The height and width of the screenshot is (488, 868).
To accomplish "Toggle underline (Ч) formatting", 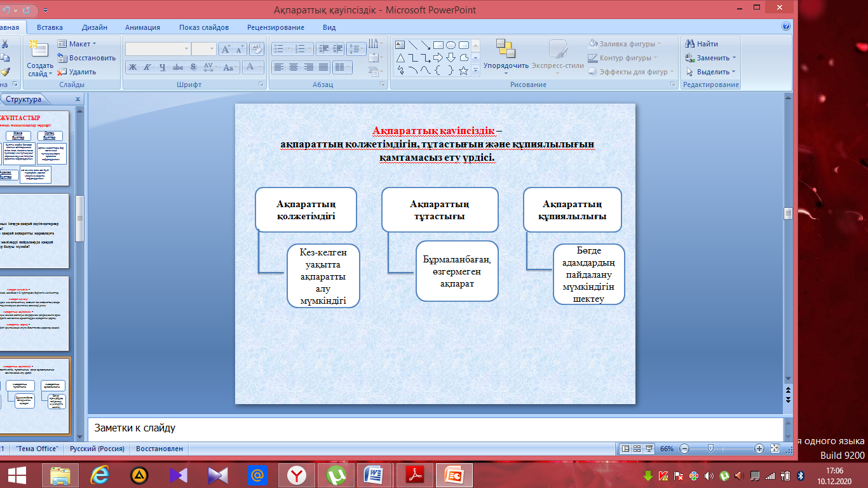I will coord(163,67).
